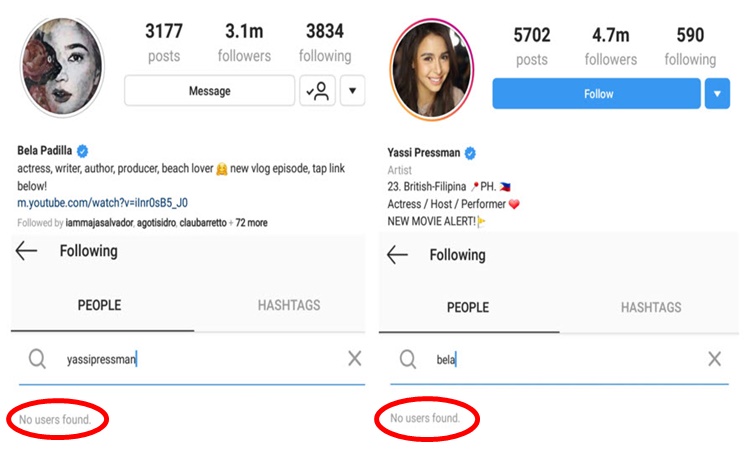Click the search magnifier next to bela
This screenshot has height=450, width=750.
(x=408, y=359)
